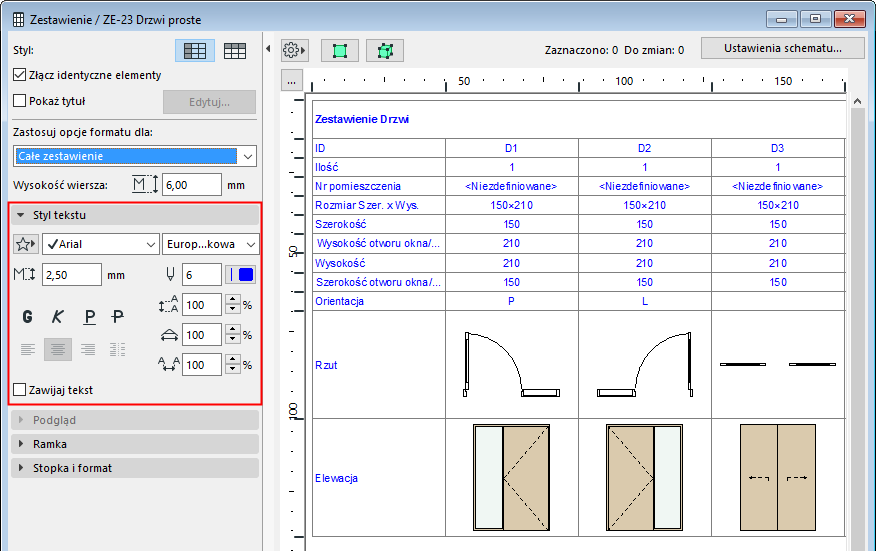
Task: Open the Arial font dropdown
Action: click(100, 244)
